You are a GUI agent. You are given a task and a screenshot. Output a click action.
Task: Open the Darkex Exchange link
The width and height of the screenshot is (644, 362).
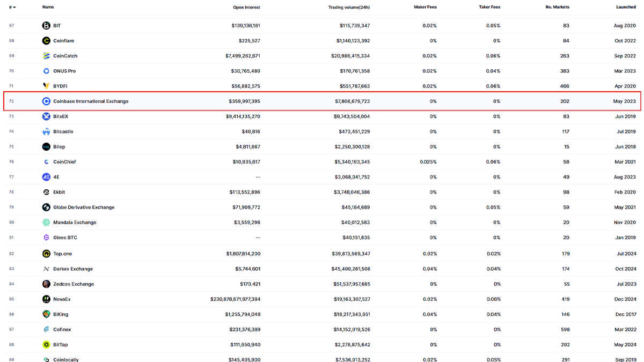[73, 269]
